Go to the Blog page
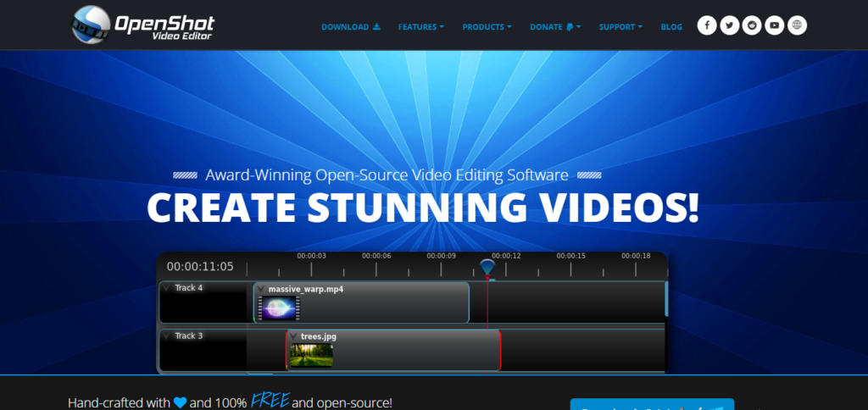This screenshot has width=868, height=410. (x=671, y=26)
